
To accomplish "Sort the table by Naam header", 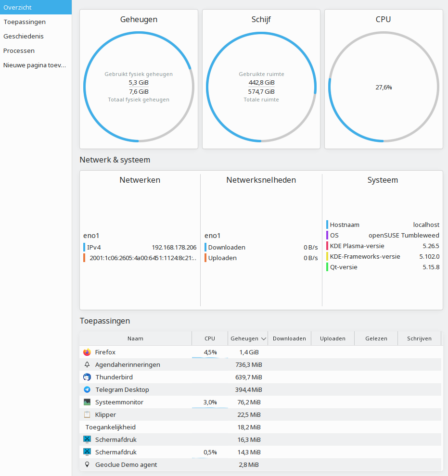I will [136, 338].
